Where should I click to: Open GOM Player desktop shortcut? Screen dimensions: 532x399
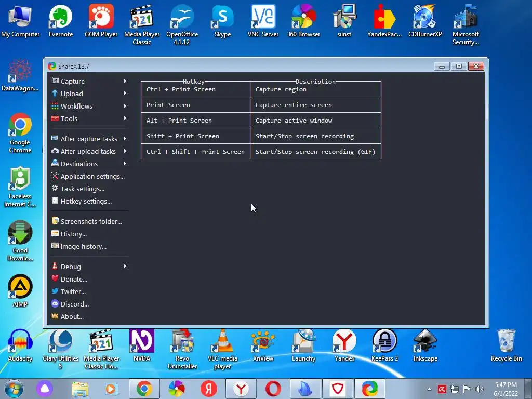pyautogui.click(x=101, y=21)
